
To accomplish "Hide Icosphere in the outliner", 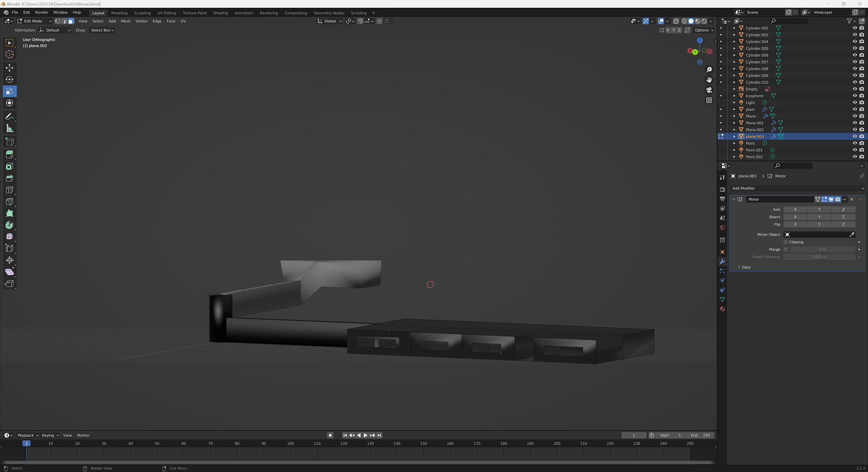I will (854, 96).
